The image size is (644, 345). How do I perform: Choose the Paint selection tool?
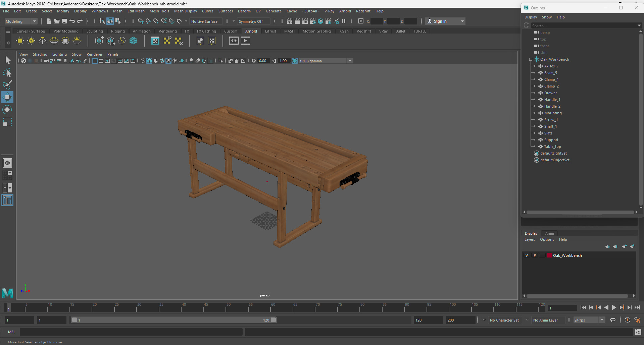click(x=7, y=85)
